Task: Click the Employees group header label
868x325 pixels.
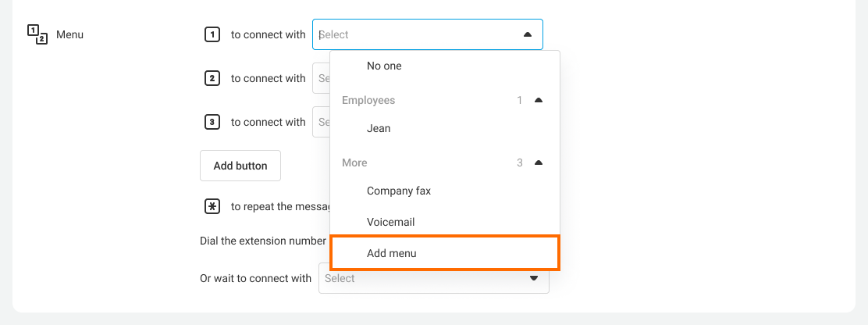Action: click(x=368, y=100)
